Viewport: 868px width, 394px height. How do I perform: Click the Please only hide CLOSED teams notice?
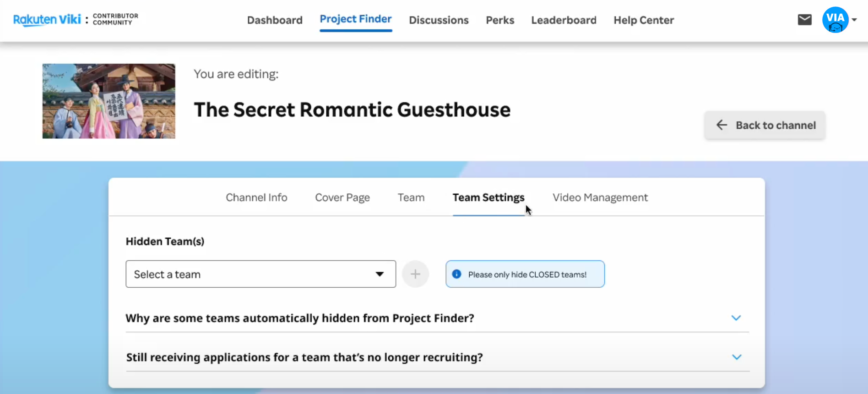[525, 274]
